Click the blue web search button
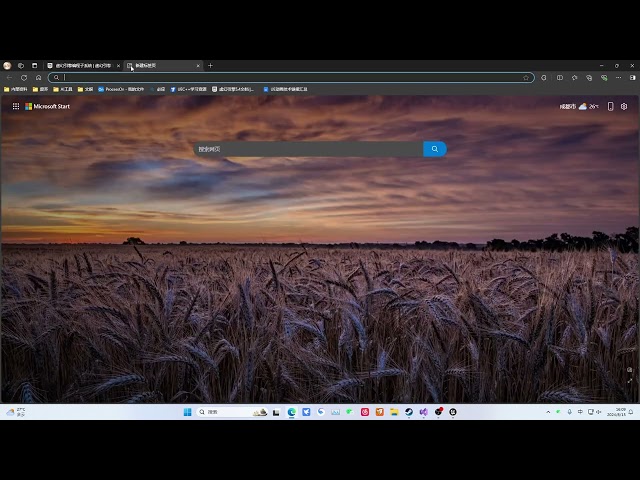 click(x=435, y=149)
